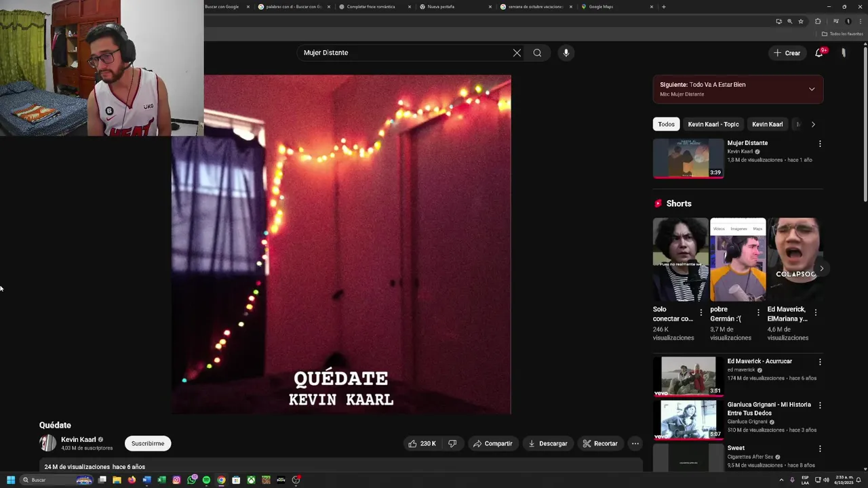Open the Xbox app from taskbar
Image resolution: width=868 pixels, height=488 pixels.
click(251, 480)
